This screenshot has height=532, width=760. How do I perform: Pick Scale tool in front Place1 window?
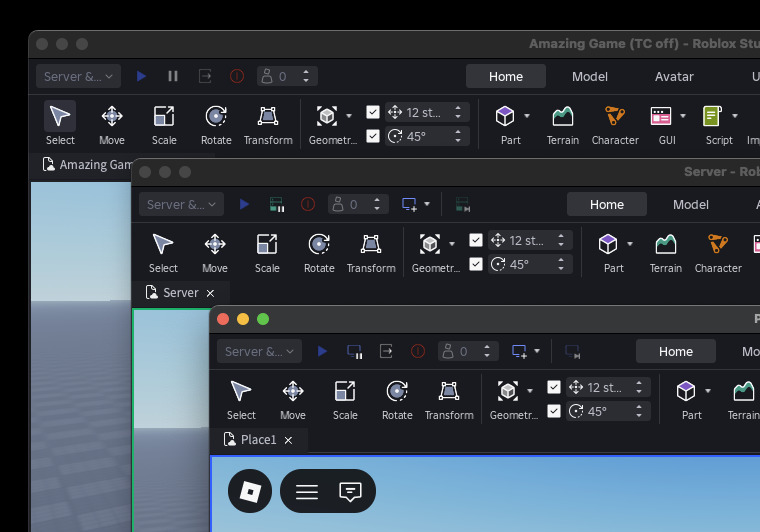click(345, 399)
